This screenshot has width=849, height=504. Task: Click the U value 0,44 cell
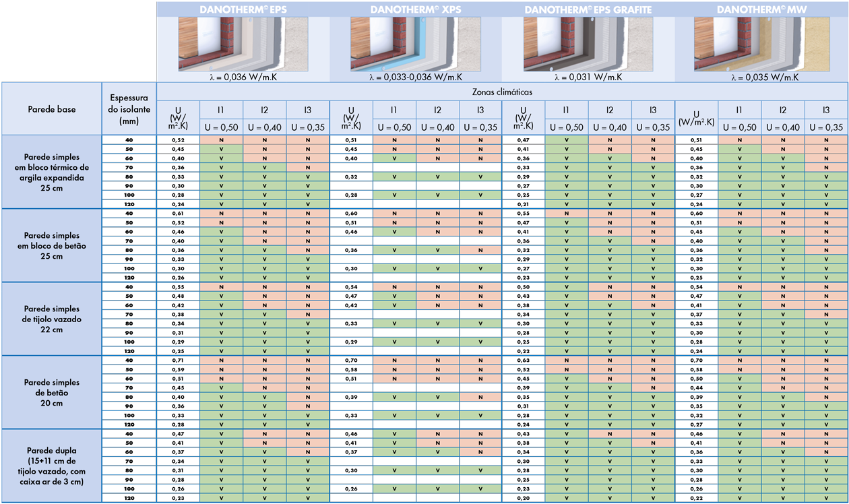[697, 387]
